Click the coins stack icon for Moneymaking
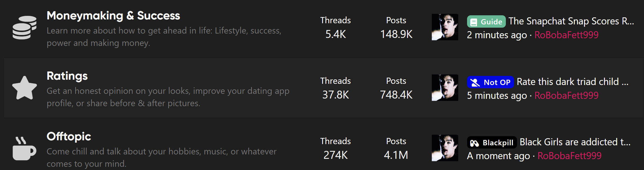 click(24, 27)
